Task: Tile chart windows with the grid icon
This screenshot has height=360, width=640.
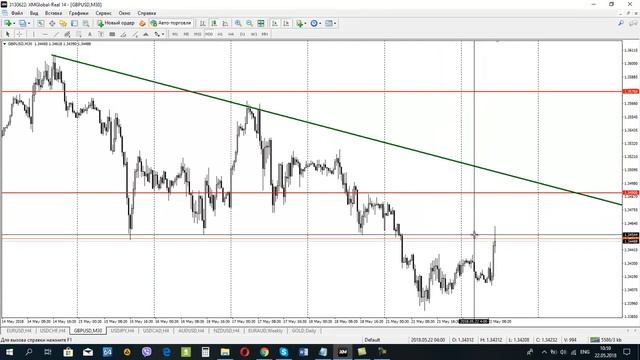Action: [x=260, y=23]
